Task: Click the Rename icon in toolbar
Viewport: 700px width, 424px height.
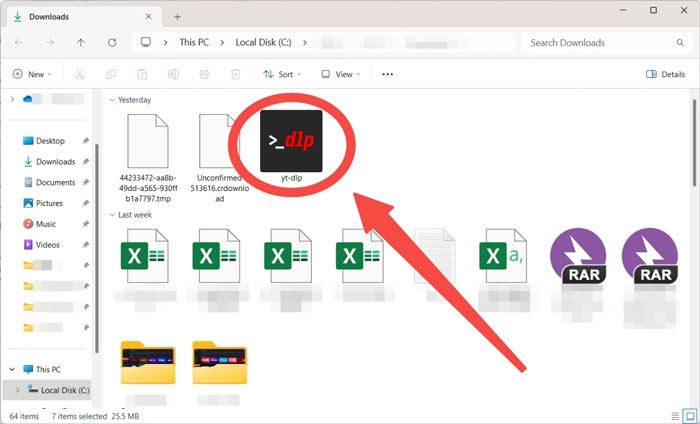Action: click(172, 74)
